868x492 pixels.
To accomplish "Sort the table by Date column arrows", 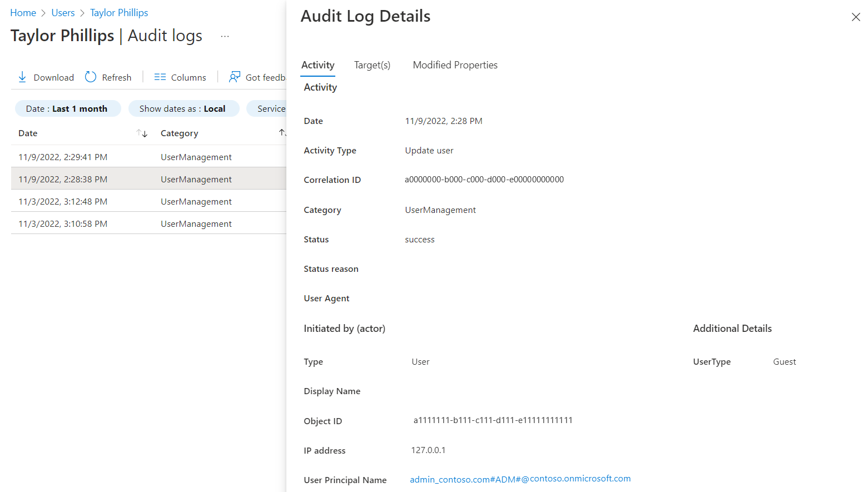I will [x=142, y=133].
